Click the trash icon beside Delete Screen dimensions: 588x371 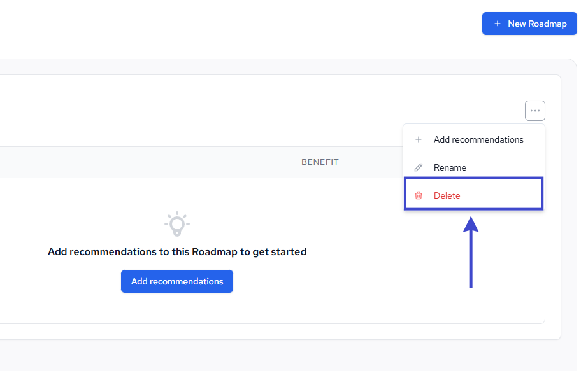coord(419,195)
